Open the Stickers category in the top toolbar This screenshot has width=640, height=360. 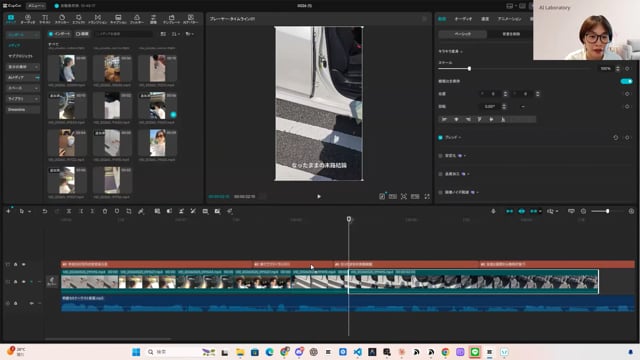pyautogui.click(x=62, y=19)
